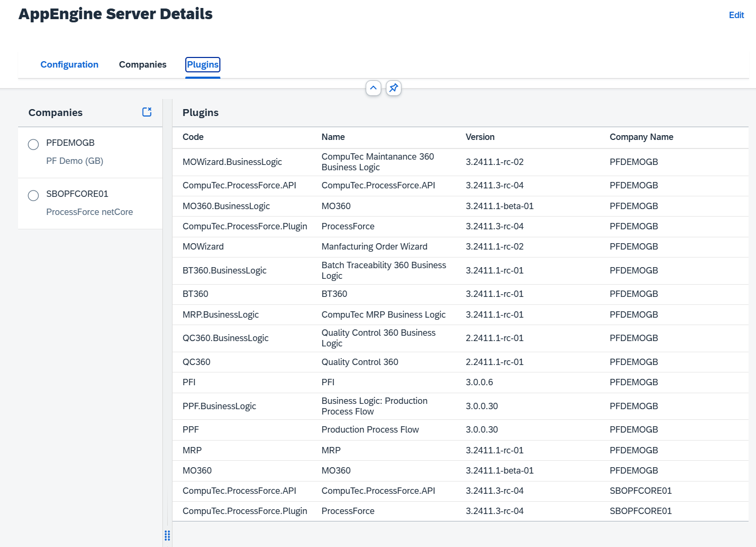Viewport: 756px width, 547px height.
Task: Select the SBOPFCORE01 company radio button
Action: point(34,196)
